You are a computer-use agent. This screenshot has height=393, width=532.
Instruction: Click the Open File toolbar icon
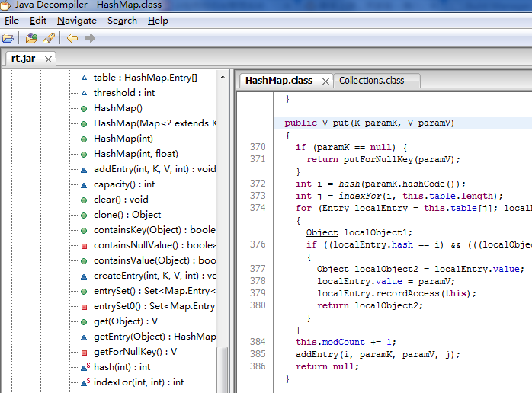(8, 38)
